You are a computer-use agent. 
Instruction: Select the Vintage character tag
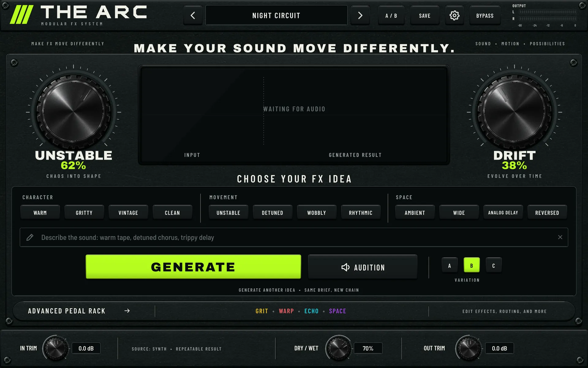pos(128,213)
